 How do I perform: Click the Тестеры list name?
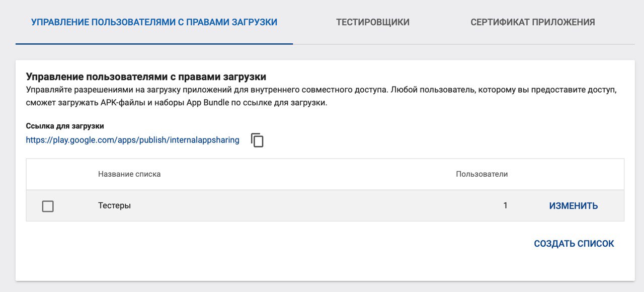(114, 205)
